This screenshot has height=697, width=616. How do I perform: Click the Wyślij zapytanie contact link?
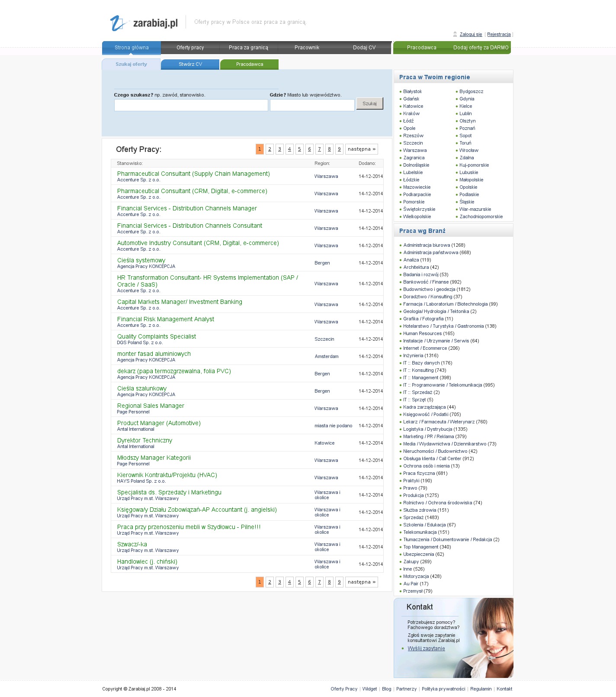426,649
